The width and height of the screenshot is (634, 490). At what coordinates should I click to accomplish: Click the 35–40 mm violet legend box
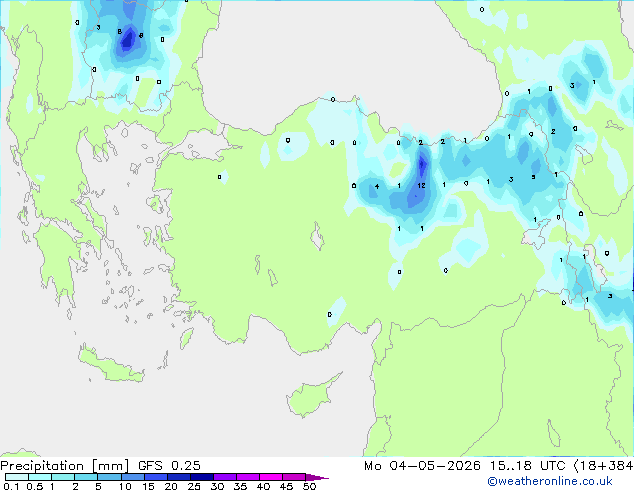pos(247,477)
